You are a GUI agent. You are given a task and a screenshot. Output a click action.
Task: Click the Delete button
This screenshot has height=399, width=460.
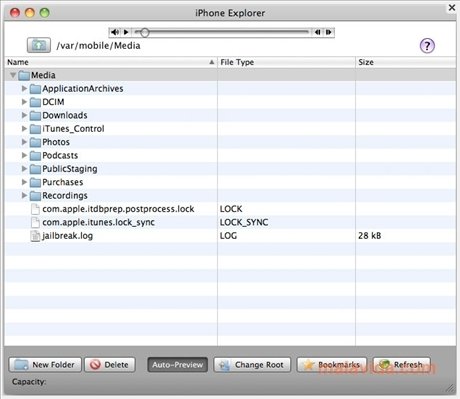(x=110, y=365)
